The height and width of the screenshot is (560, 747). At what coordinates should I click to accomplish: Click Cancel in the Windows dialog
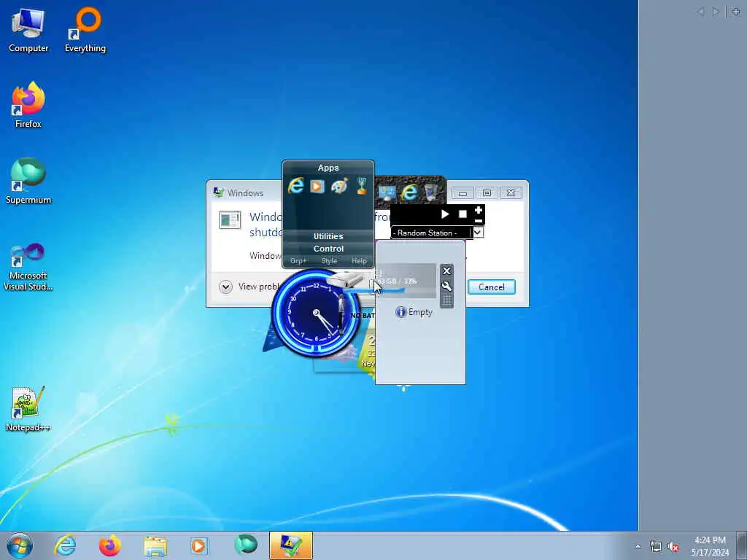coord(491,287)
